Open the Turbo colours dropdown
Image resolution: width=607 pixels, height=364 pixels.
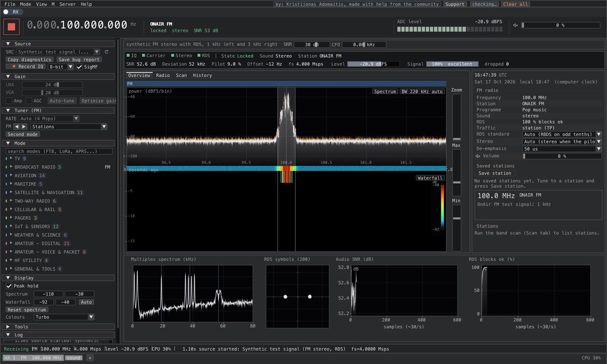tap(64, 317)
